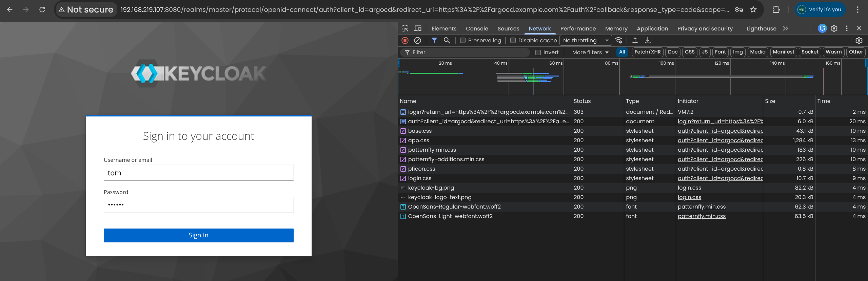868x281 pixels.
Task: Click the 100 ms timeline overview marker
Action: 666,63
